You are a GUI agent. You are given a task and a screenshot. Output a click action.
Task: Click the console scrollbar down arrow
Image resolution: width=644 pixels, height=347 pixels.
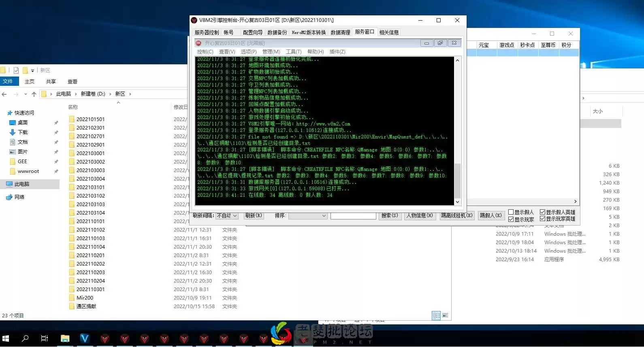coord(457,202)
